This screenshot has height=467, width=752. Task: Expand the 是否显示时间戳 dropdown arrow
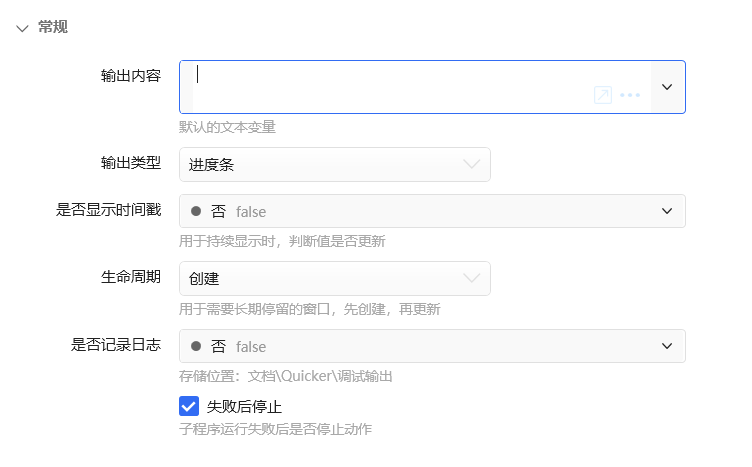coord(667,211)
